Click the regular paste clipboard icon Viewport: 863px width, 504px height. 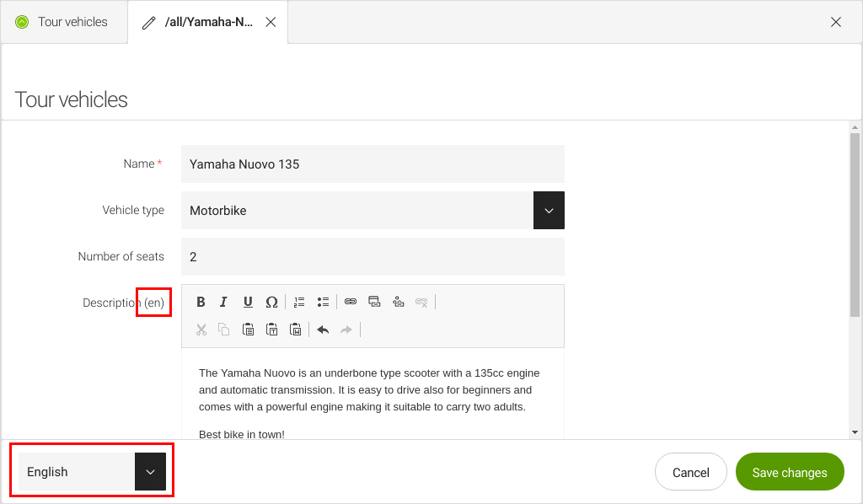pos(248,330)
